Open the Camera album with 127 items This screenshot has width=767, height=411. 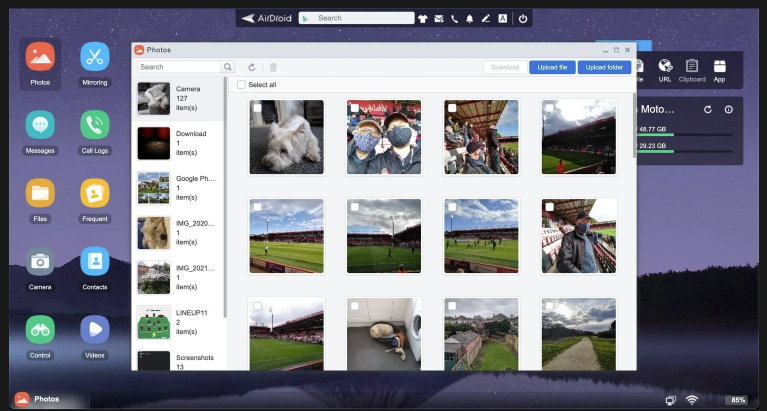coord(180,99)
